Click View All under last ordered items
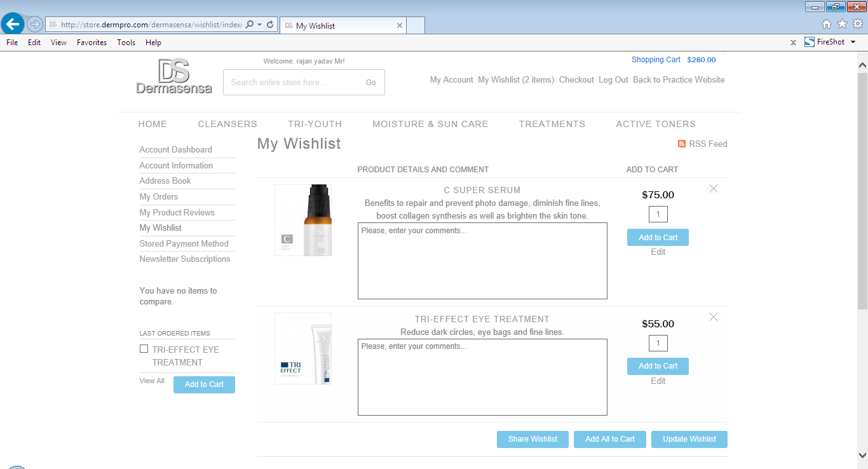 pos(152,381)
